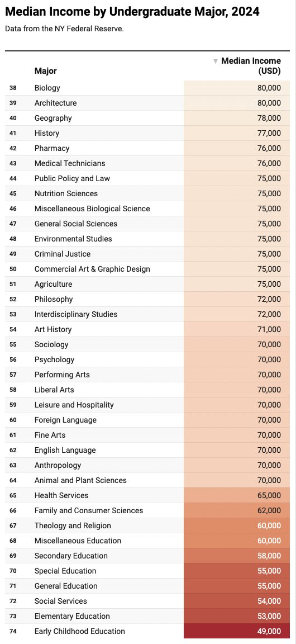The image size is (296, 644).
Task: Select the Theology and Religion entry
Action: [x=73, y=525]
